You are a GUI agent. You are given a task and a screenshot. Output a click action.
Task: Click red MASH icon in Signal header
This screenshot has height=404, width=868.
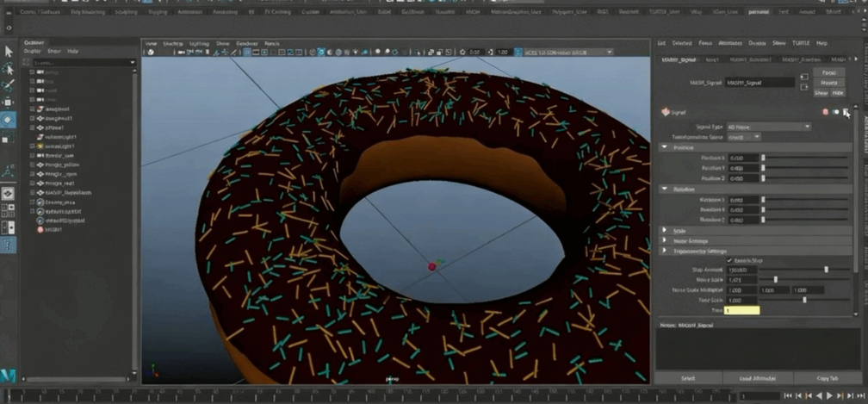[825, 112]
